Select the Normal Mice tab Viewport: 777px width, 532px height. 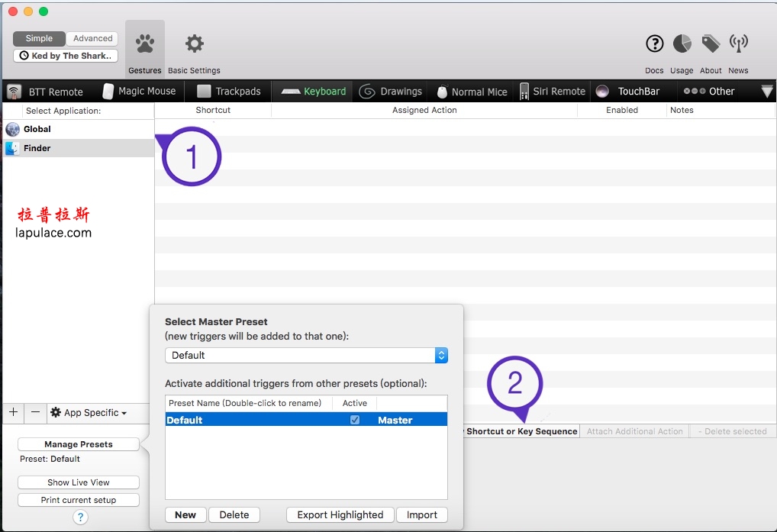point(472,92)
